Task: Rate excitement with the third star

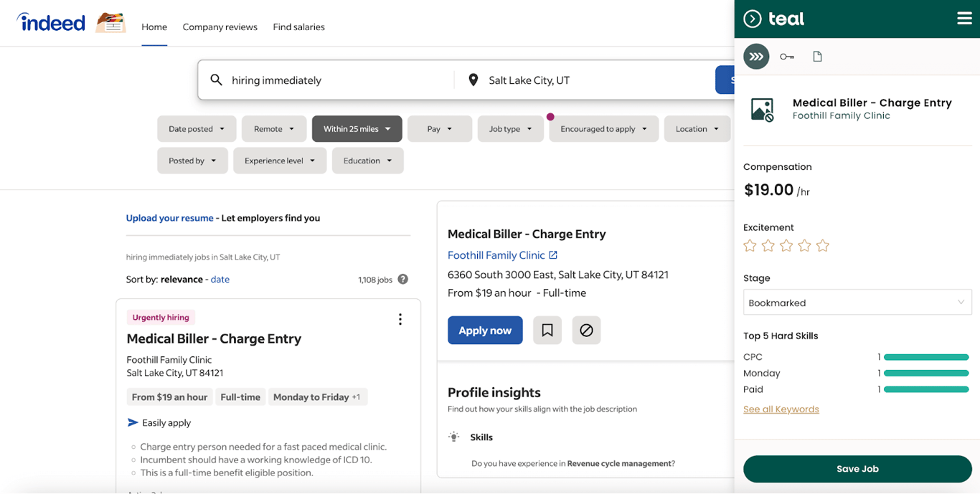Action: click(786, 246)
